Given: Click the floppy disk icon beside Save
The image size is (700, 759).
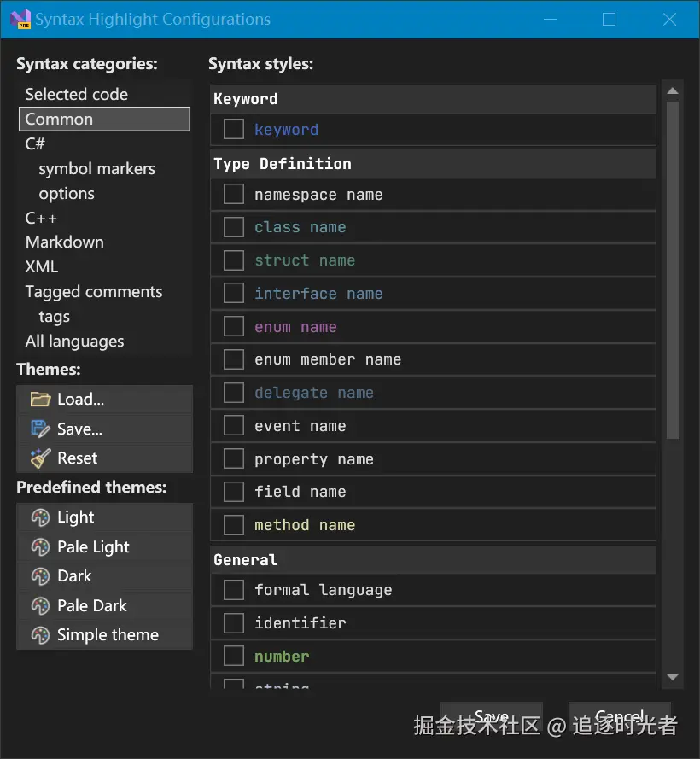Looking at the screenshot, I should [40, 429].
